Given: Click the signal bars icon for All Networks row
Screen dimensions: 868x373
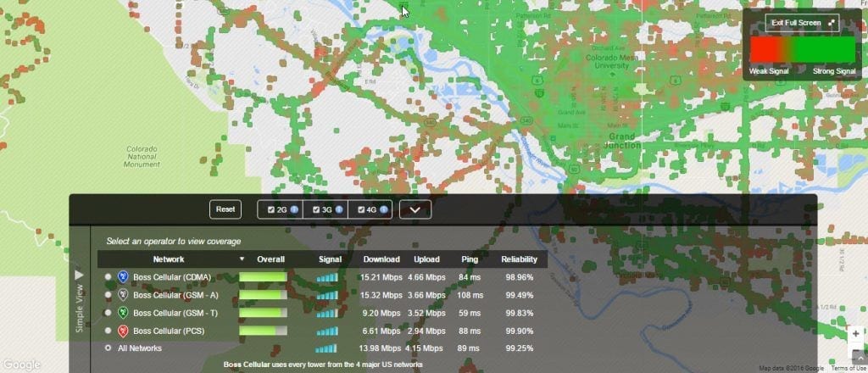Looking at the screenshot, I should pos(326,348).
